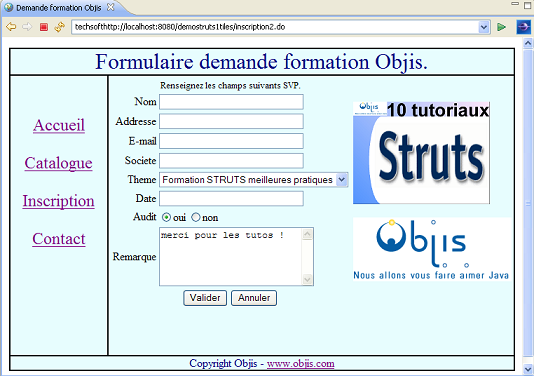Viewport: 534px width, 376px height.
Task: Click the Addresse input field
Action: coord(231,122)
